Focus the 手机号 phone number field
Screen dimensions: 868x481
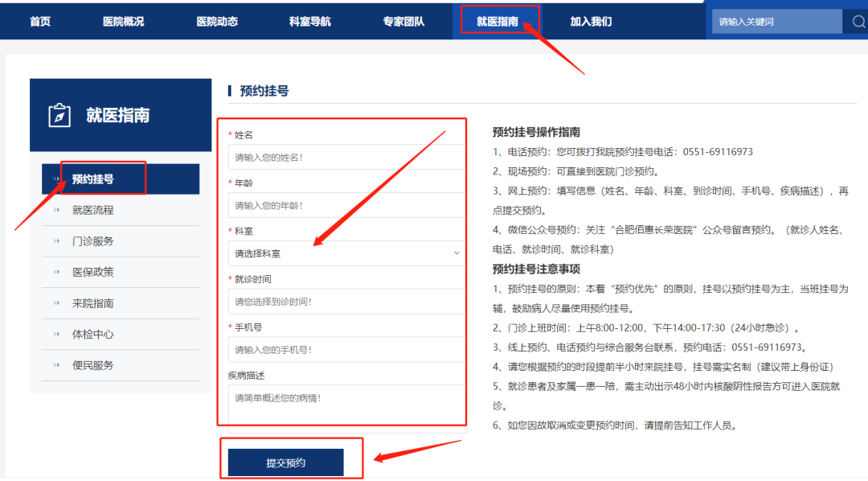pos(346,350)
